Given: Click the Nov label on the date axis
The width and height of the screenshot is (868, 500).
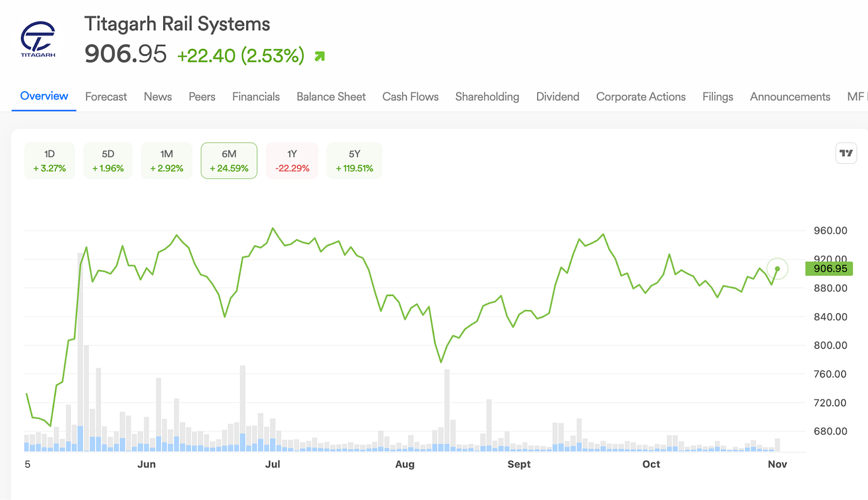Looking at the screenshot, I should pos(778,464).
